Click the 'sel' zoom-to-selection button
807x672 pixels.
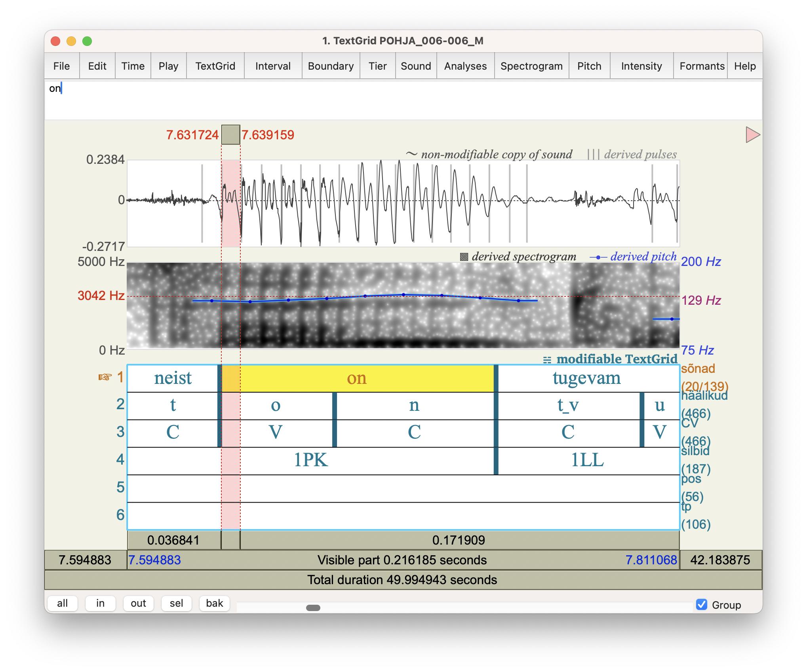177,603
